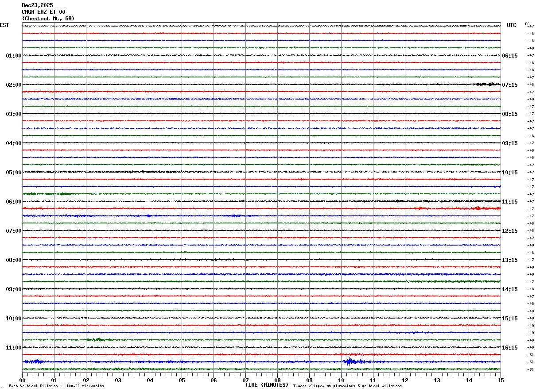Image resolution: width=536 pixels, height=392 pixels.
Task: Click the blue seismic burst near minute 10
Action: pyautogui.click(x=350, y=362)
